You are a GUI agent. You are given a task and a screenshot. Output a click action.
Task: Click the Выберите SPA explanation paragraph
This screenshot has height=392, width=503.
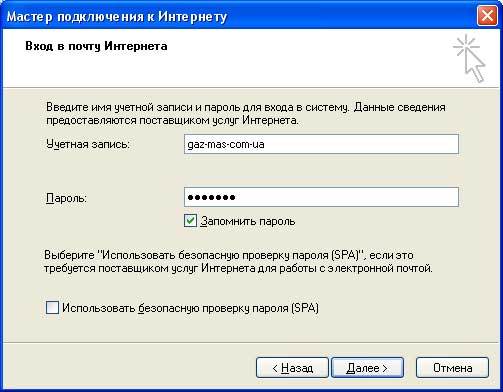tap(238, 262)
